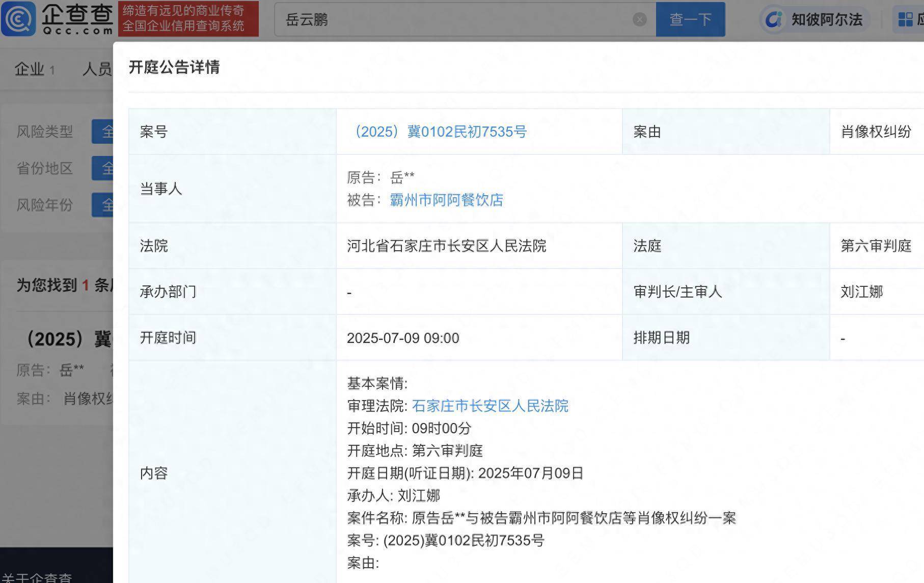
Task: Switch to the 人员 tab
Action: [x=97, y=69]
